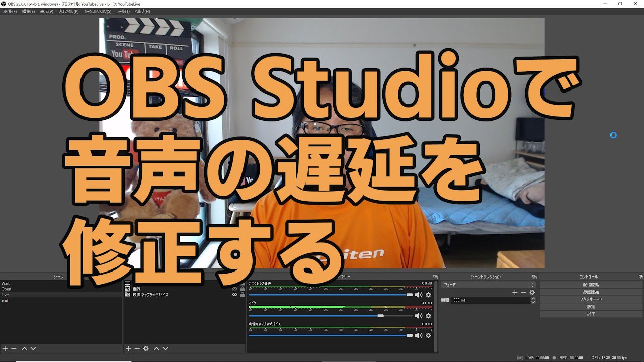Viewport: 644px width, 362px height.
Task: Select the Wait scene
Action: click(x=61, y=283)
